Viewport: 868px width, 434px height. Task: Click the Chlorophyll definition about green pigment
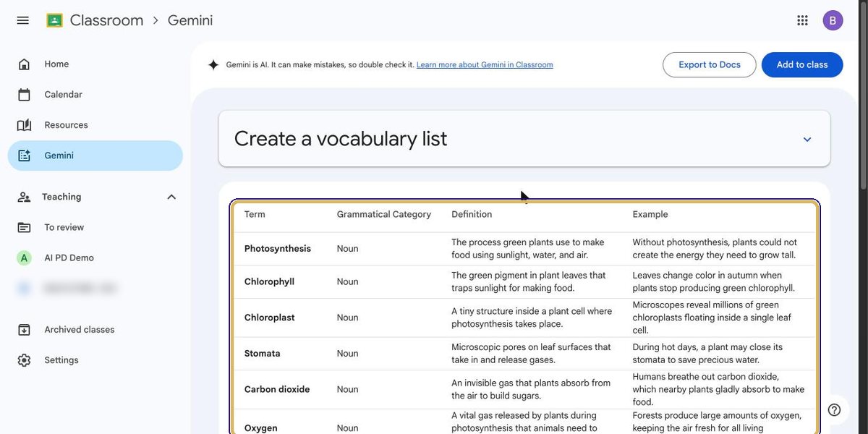point(529,281)
